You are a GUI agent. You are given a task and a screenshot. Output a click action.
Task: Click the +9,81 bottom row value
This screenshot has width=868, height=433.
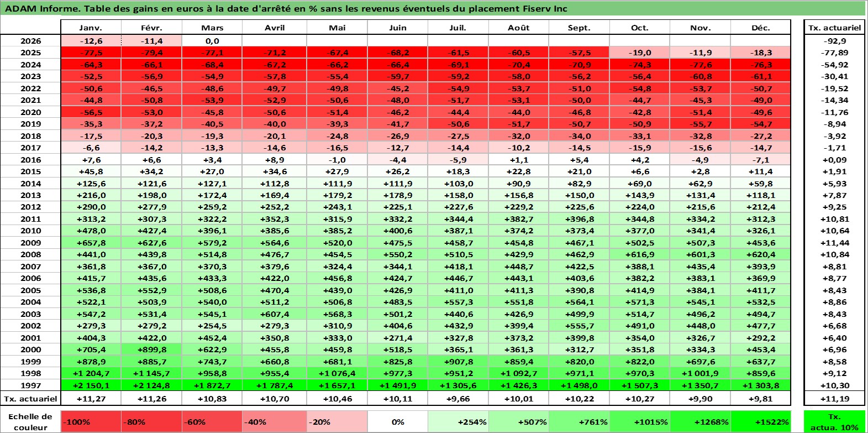pos(761,398)
